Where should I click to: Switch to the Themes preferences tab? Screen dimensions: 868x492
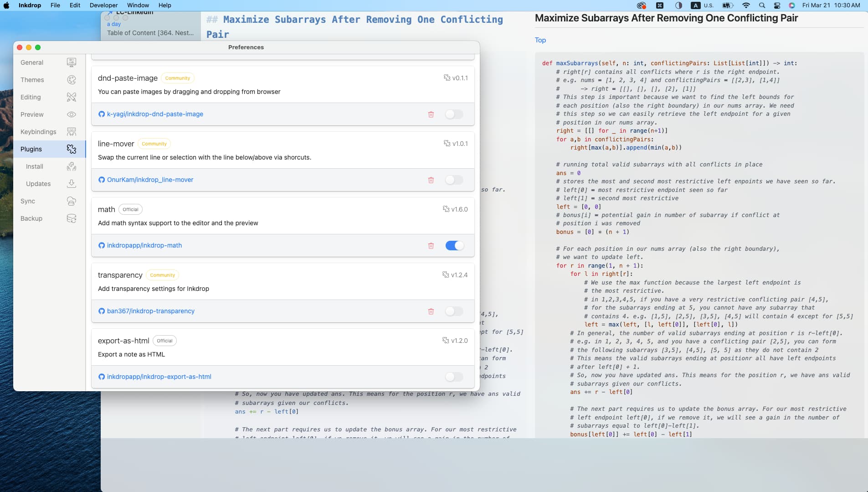(x=49, y=80)
